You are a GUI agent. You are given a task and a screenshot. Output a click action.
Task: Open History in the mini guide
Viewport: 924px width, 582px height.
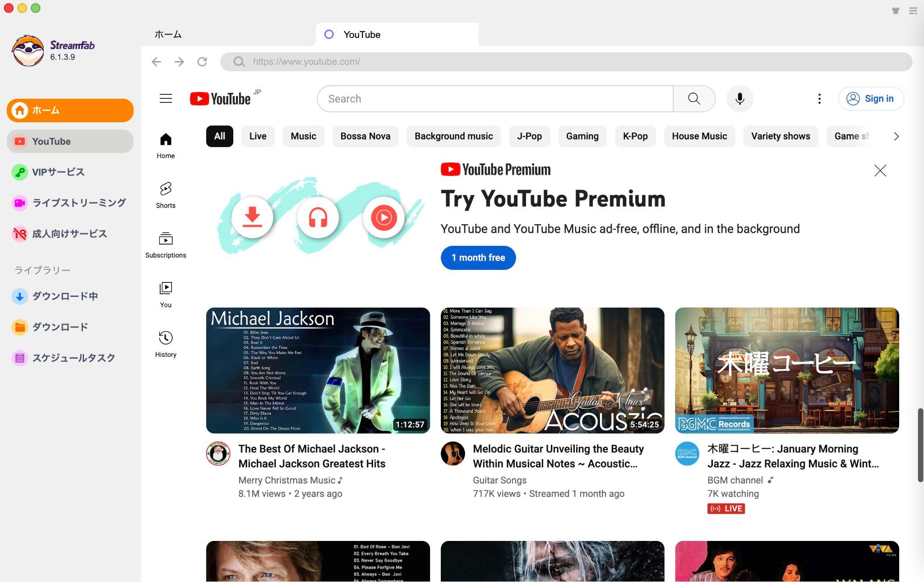[166, 344]
